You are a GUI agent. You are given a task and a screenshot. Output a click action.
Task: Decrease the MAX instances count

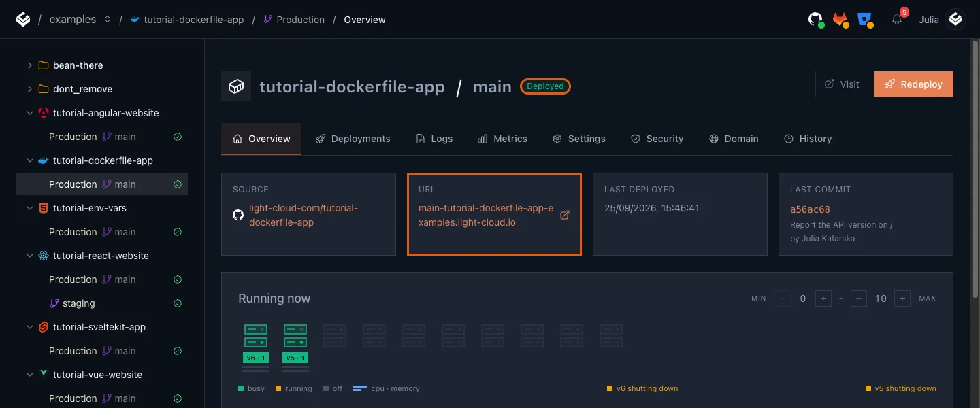click(x=859, y=299)
